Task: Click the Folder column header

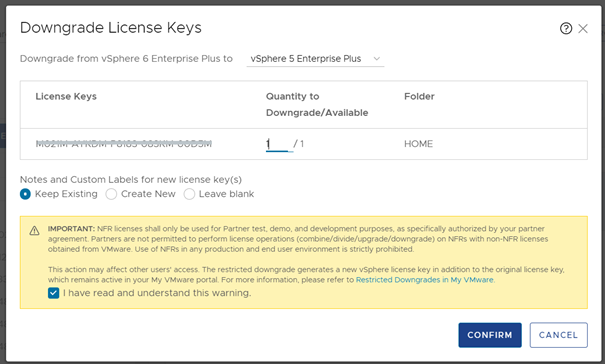Action: [x=419, y=96]
